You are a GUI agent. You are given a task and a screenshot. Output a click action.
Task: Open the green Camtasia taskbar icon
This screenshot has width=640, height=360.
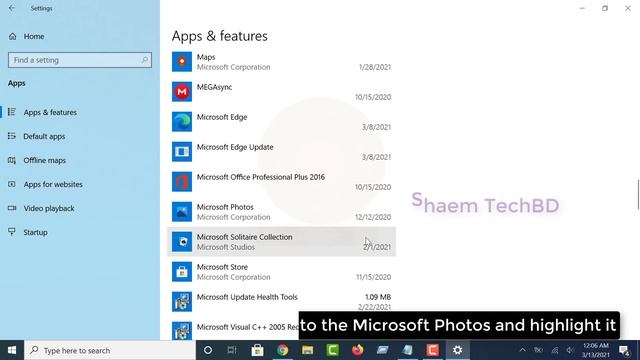click(333, 350)
